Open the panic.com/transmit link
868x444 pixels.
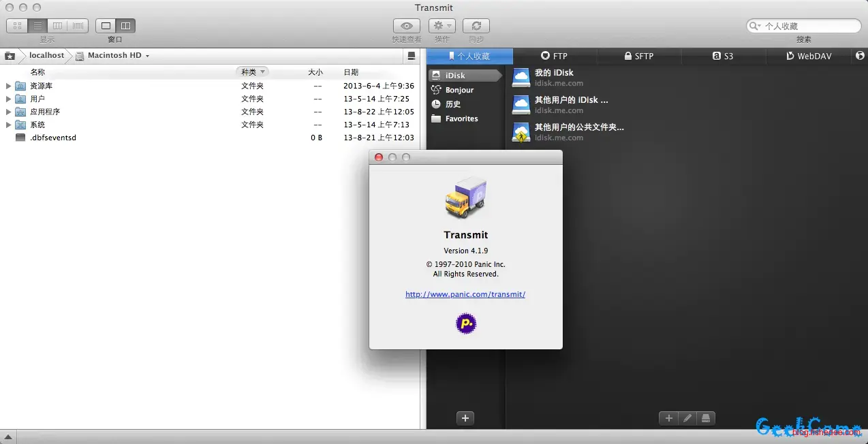click(465, 294)
